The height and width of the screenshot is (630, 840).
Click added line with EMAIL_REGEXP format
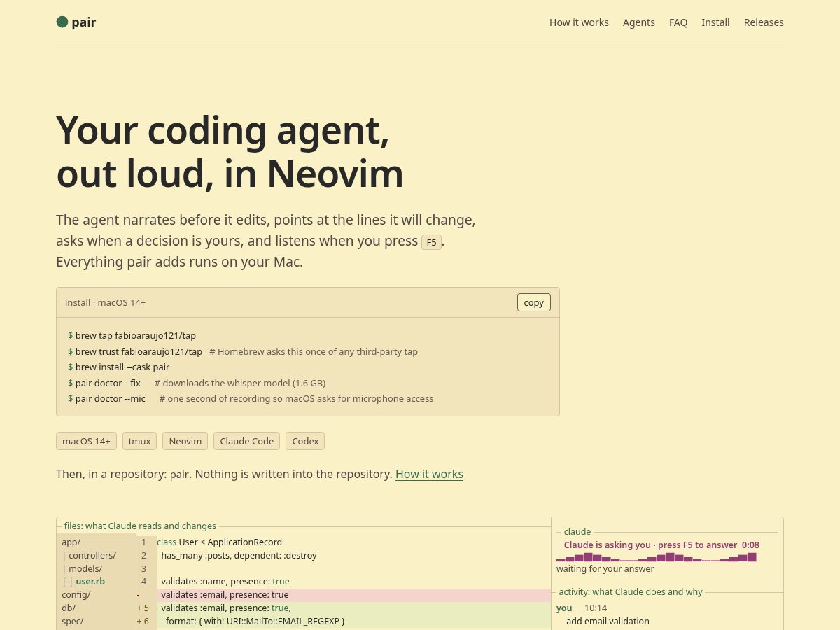343,621
